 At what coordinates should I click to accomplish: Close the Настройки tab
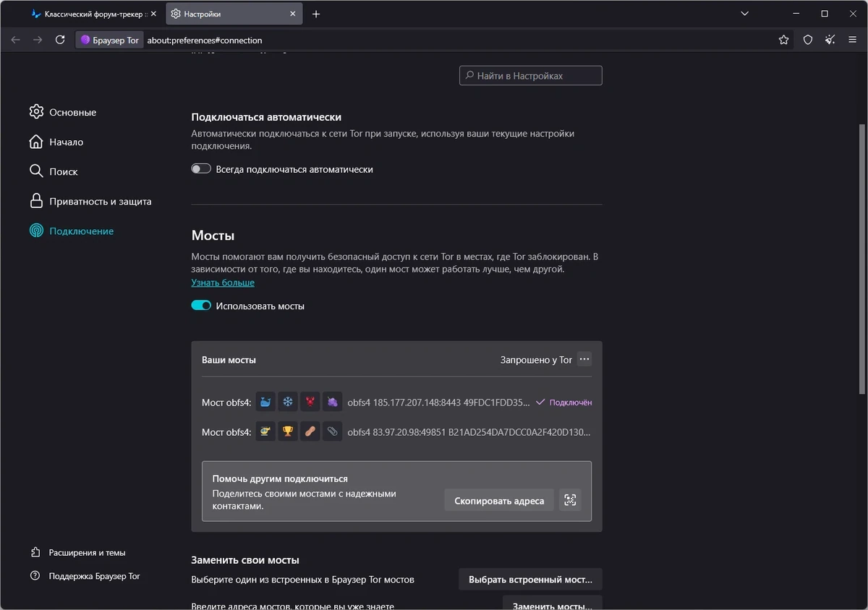coord(293,14)
